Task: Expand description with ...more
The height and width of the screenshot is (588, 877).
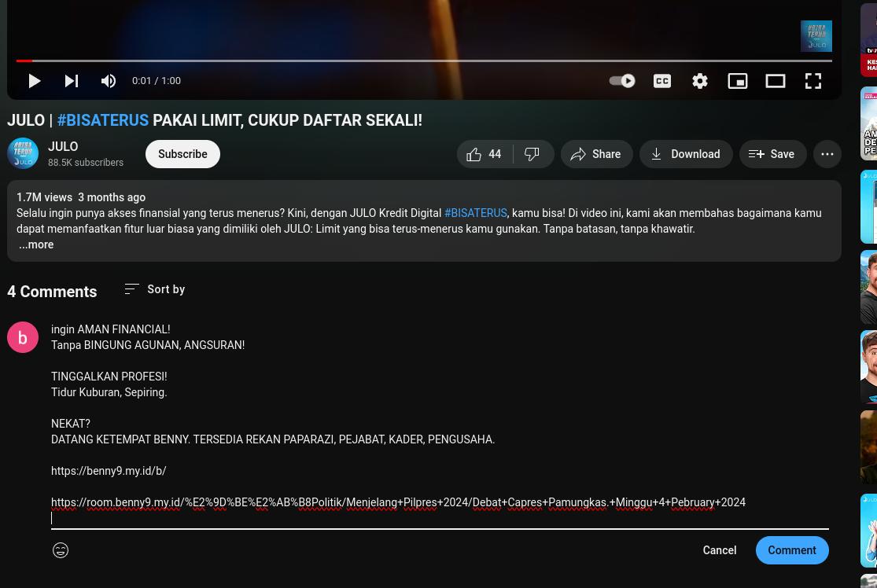Action: click(36, 244)
